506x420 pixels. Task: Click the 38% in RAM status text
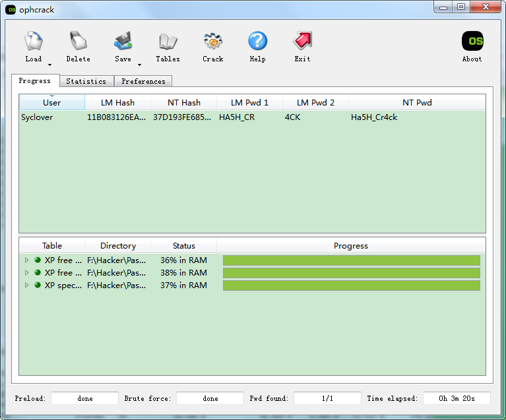pyautogui.click(x=183, y=272)
